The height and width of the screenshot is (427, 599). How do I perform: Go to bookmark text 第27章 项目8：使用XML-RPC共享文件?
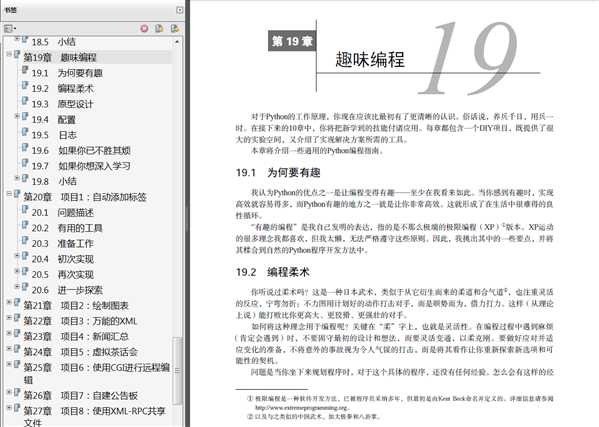[94, 416]
